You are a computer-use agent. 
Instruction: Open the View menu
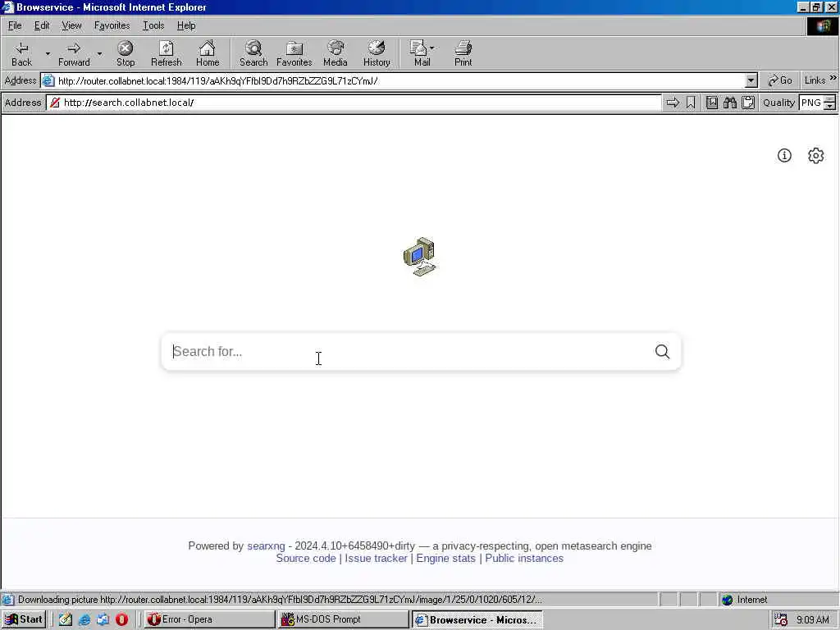click(71, 25)
